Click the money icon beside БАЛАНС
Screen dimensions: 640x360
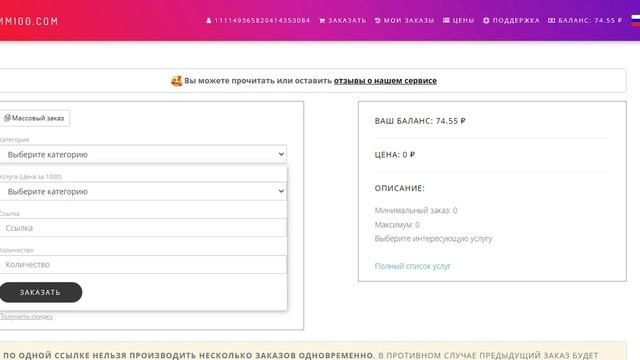(x=551, y=20)
